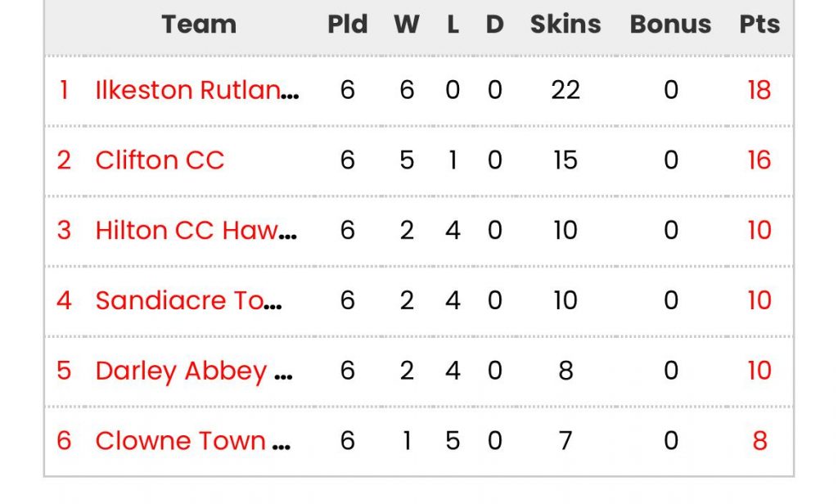This screenshot has height=504, width=838.
Task: Click position number 6 in the table
Action: pyautogui.click(x=64, y=440)
